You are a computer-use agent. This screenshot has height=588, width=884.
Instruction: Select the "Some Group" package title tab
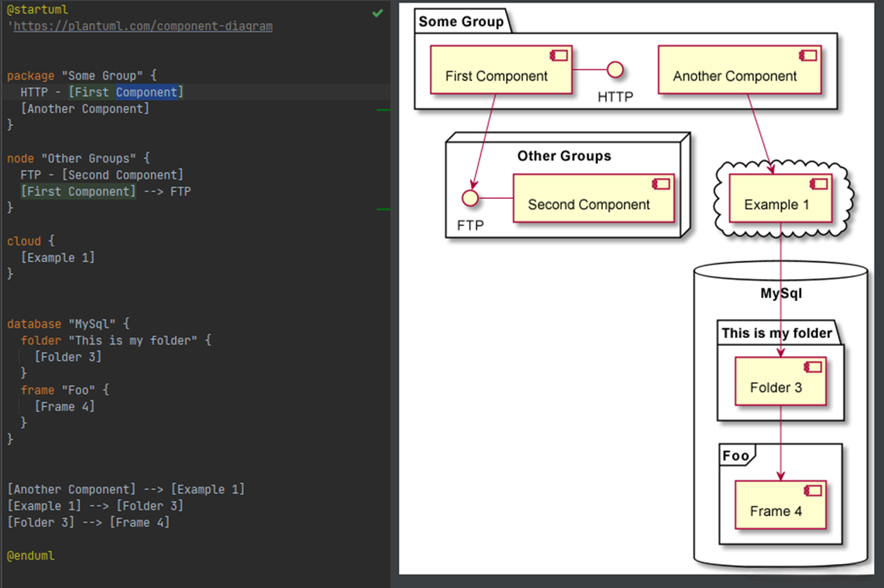pos(461,22)
